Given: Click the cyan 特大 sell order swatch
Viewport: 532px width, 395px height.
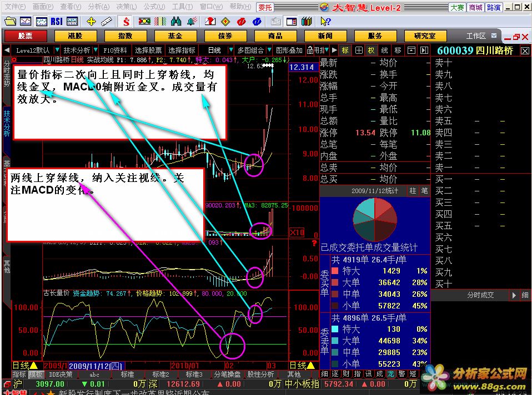Looking at the screenshot, I should coord(335,329).
